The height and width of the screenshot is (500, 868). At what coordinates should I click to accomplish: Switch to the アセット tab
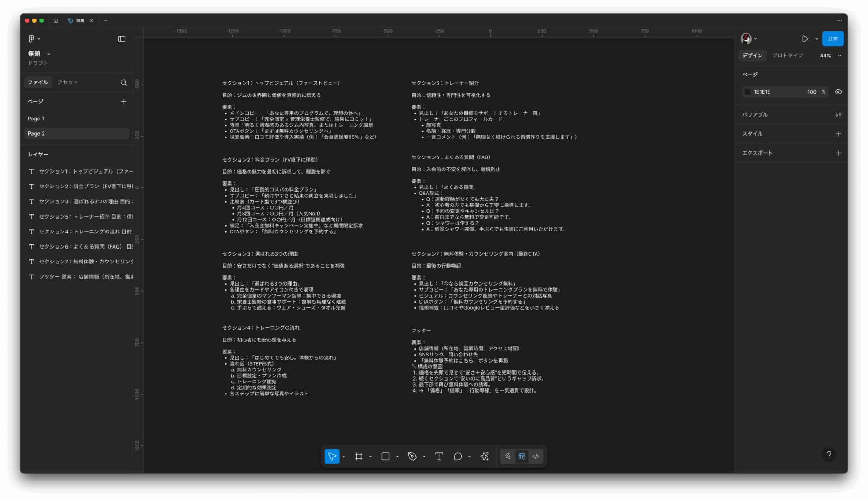(x=68, y=82)
